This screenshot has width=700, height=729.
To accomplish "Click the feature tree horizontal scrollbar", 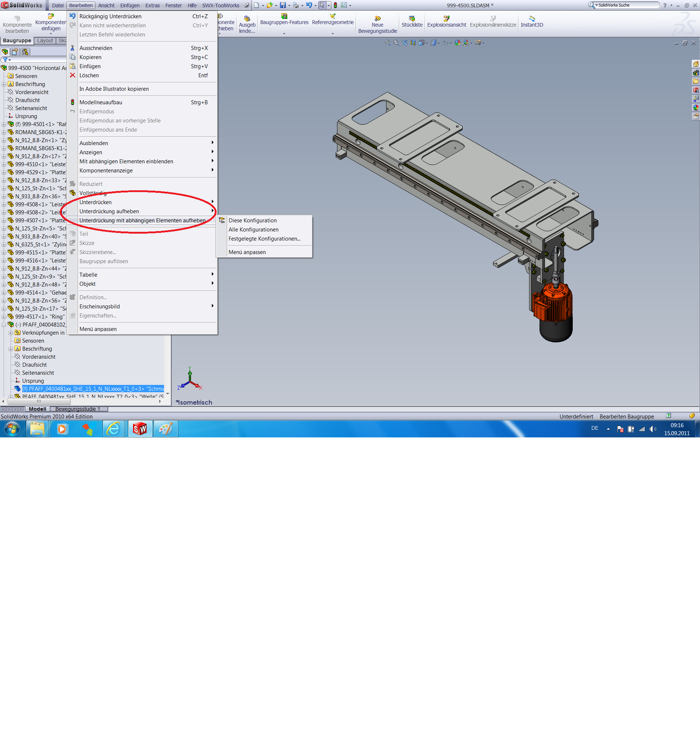I will tap(39, 401).
